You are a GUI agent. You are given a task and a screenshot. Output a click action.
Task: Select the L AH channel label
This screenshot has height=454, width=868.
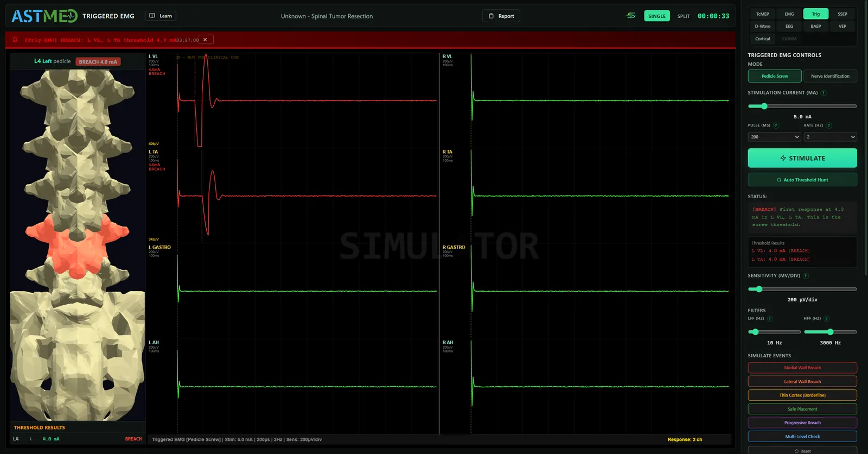point(154,343)
